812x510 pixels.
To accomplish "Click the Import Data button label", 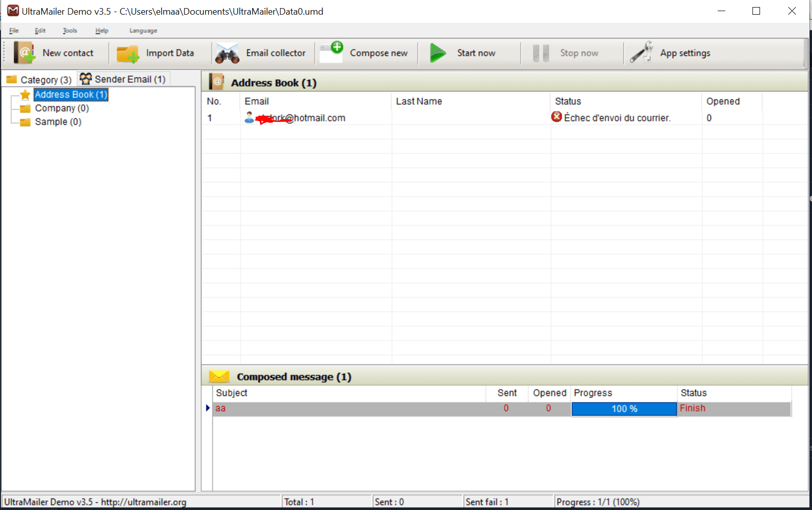I will [170, 53].
